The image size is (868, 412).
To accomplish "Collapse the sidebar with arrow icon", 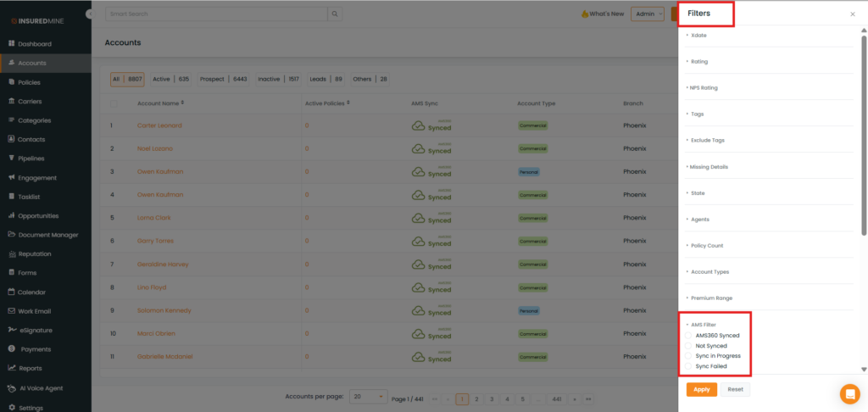I will click(90, 14).
